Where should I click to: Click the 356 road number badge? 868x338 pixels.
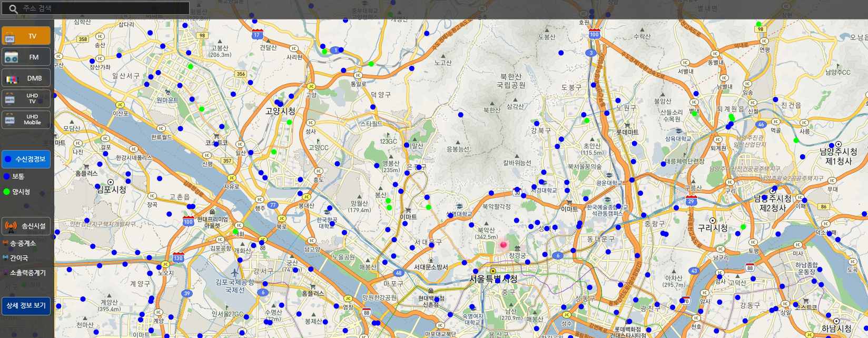point(241,74)
